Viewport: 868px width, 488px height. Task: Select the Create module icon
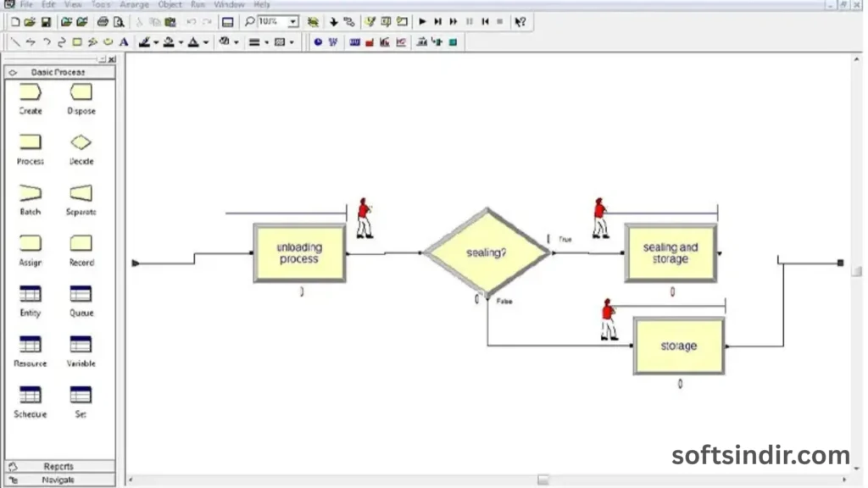[31, 92]
